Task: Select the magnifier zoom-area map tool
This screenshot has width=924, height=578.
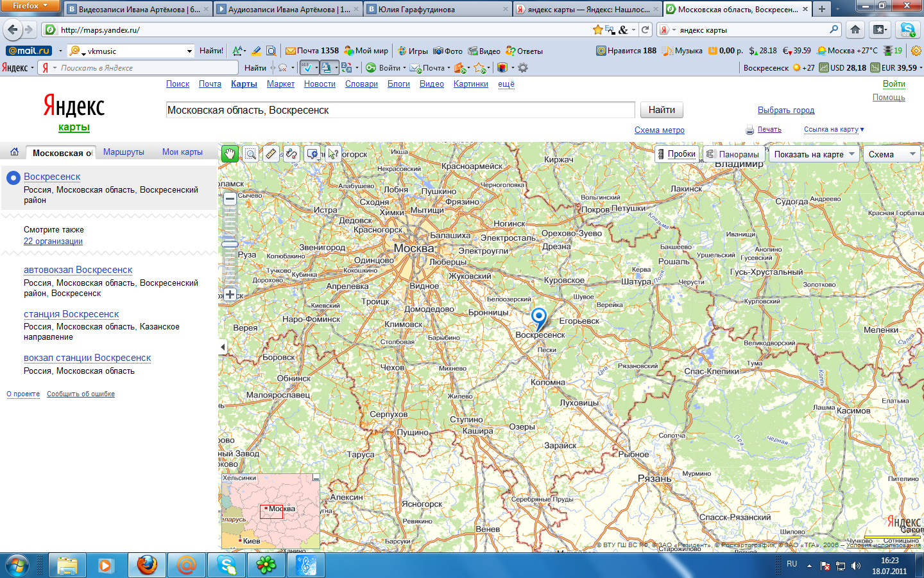Action: tap(250, 153)
